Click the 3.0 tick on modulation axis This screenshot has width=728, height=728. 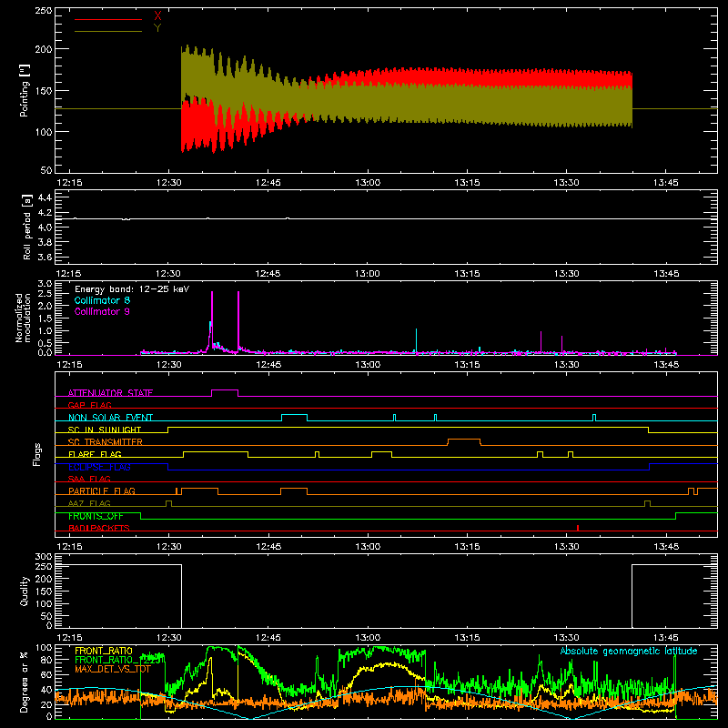(45, 283)
